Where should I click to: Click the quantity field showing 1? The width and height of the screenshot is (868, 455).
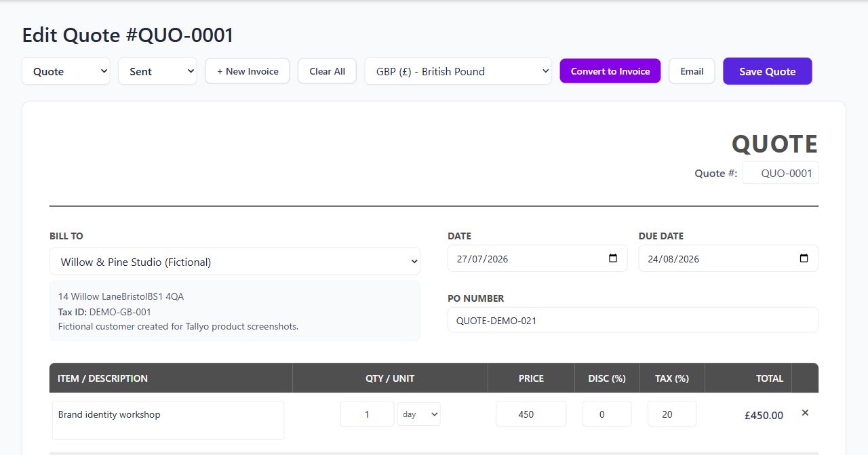[367, 414]
